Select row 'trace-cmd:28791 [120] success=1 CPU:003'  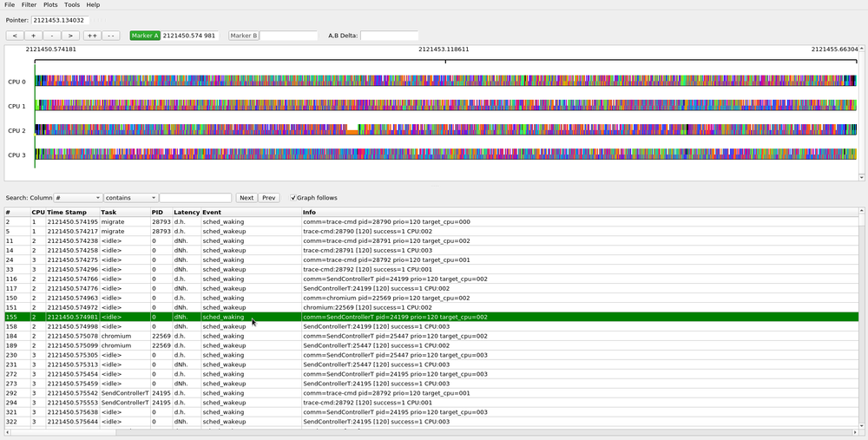[431, 250]
